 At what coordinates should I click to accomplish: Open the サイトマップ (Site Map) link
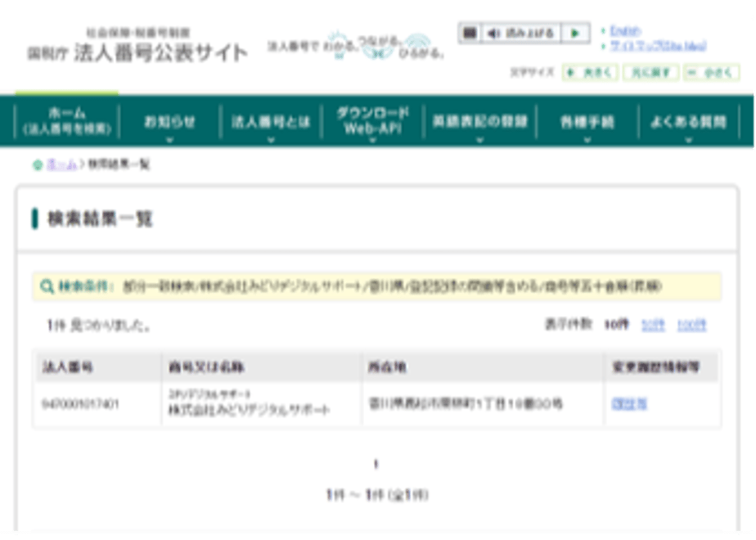(x=658, y=46)
